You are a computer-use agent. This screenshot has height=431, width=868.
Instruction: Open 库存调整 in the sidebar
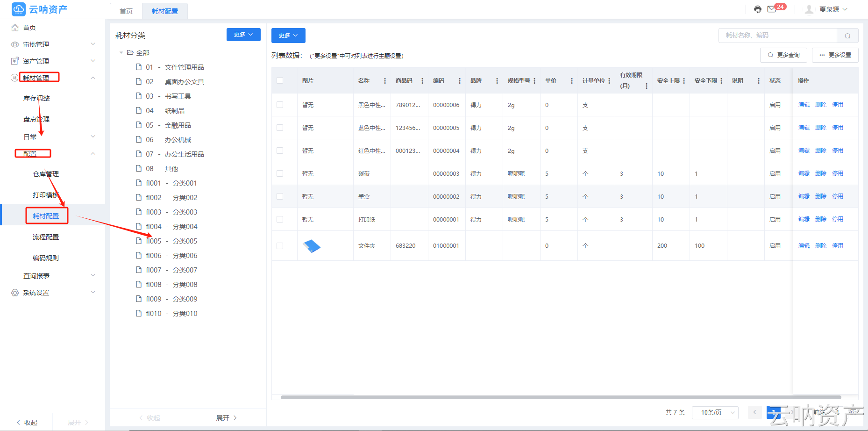click(36, 98)
